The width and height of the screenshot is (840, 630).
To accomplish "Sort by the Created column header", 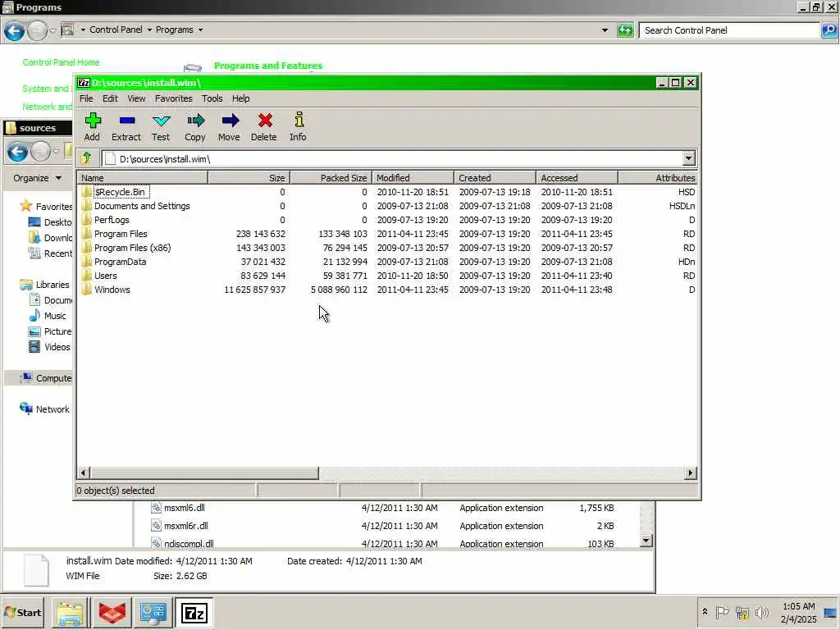I will pyautogui.click(x=495, y=178).
